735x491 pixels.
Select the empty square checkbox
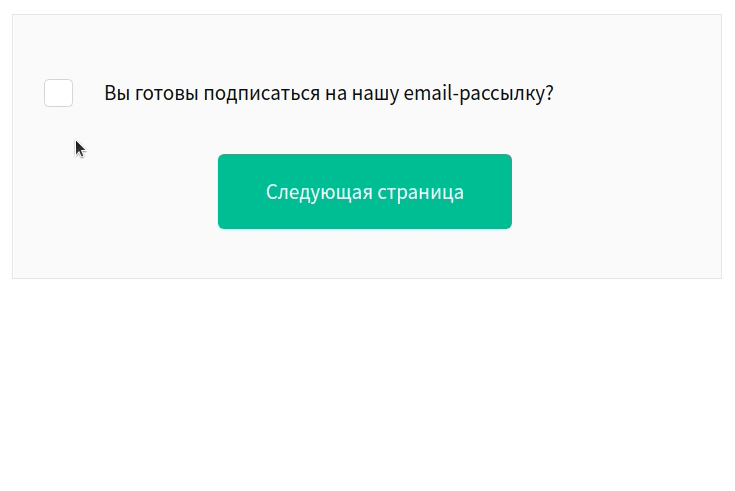coord(59,93)
